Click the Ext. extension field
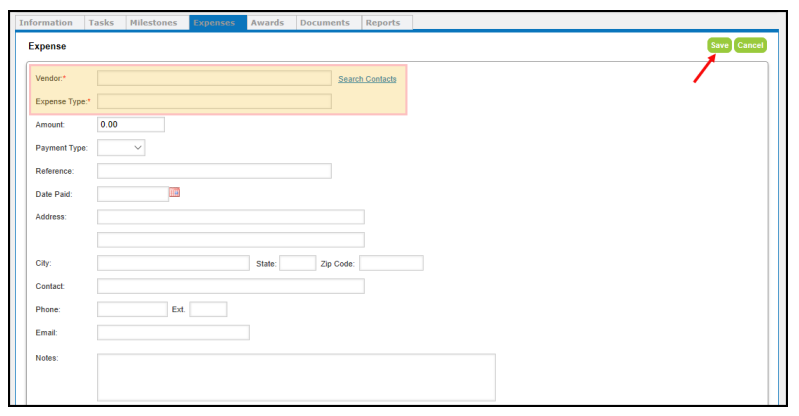This screenshot has width=799, height=416. (x=208, y=309)
